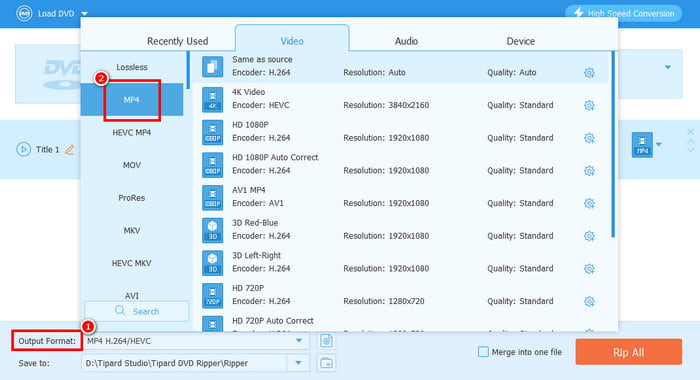Rename Title 1 with the pencil icon
The image size is (700, 380).
pos(70,149)
